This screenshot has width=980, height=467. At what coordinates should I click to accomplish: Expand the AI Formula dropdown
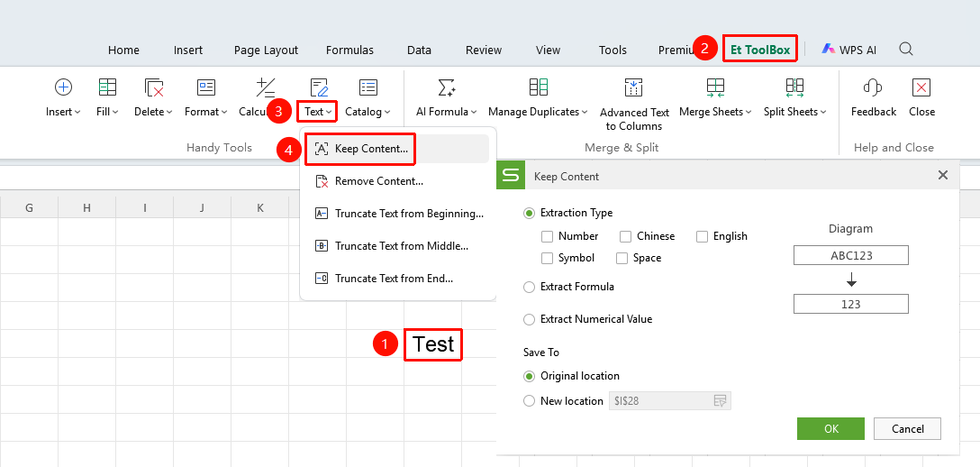tap(475, 113)
